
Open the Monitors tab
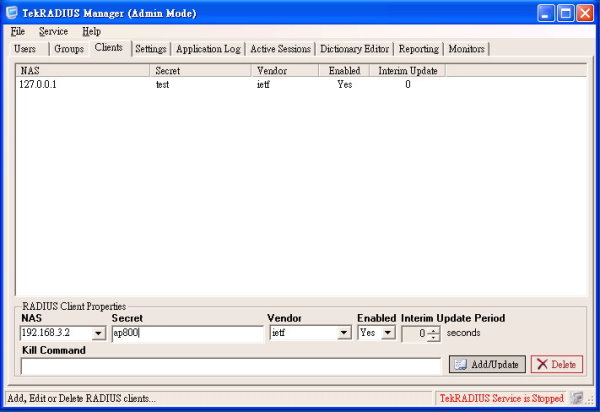click(466, 49)
